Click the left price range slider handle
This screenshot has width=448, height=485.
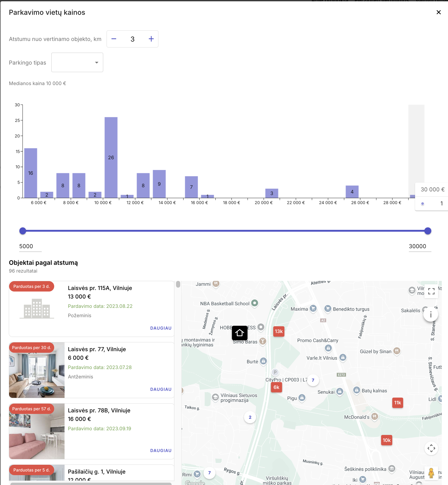click(23, 231)
